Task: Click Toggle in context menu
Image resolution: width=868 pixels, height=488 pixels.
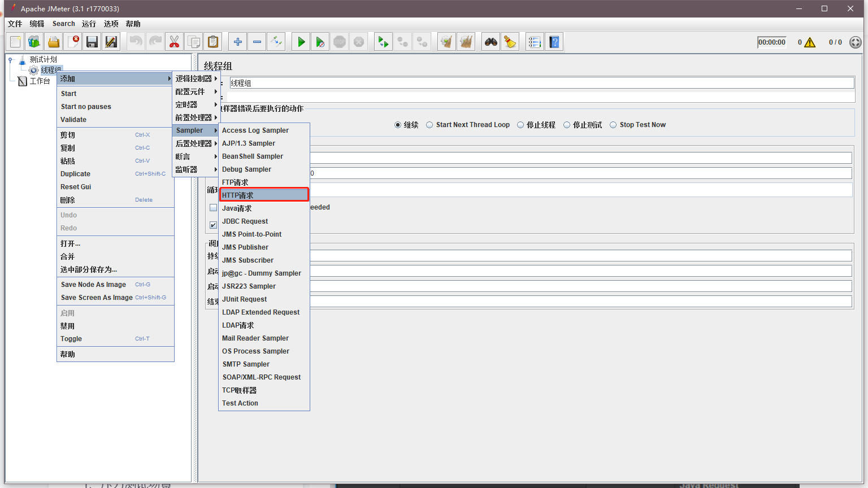Action: point(115,339)
